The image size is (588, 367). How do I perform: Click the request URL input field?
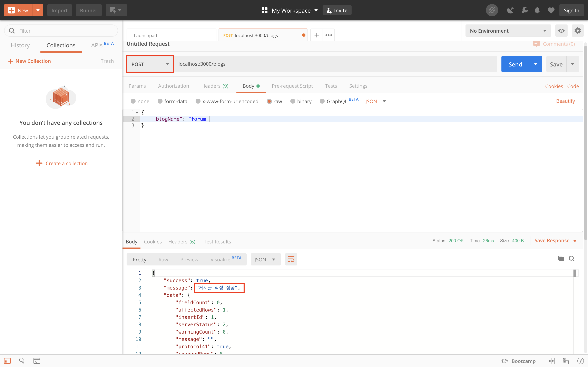(335, 64)
